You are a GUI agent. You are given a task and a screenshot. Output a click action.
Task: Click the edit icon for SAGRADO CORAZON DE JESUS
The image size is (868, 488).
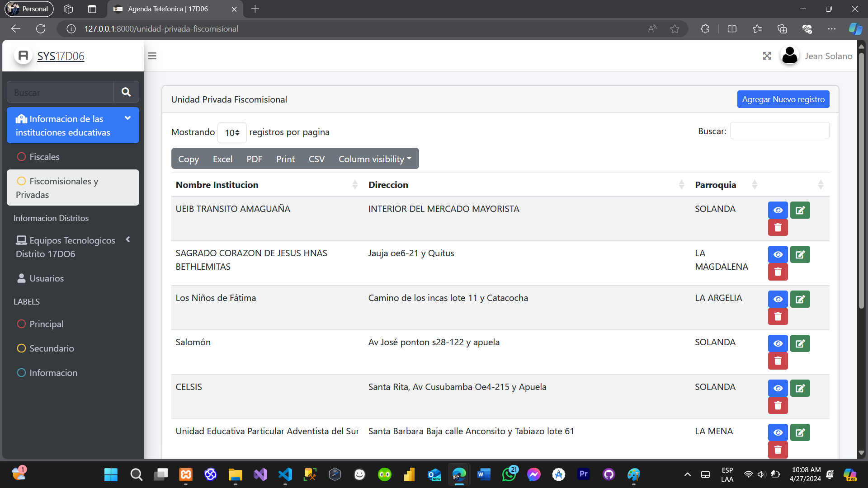[800, 254]
